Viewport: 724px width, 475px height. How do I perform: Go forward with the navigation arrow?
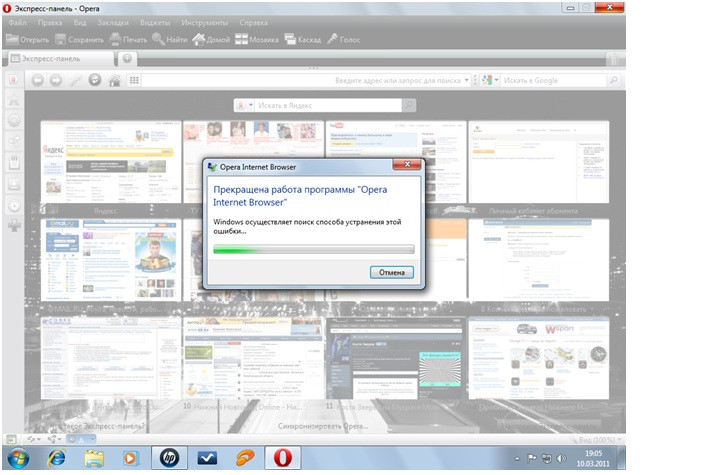pos(56,80)
